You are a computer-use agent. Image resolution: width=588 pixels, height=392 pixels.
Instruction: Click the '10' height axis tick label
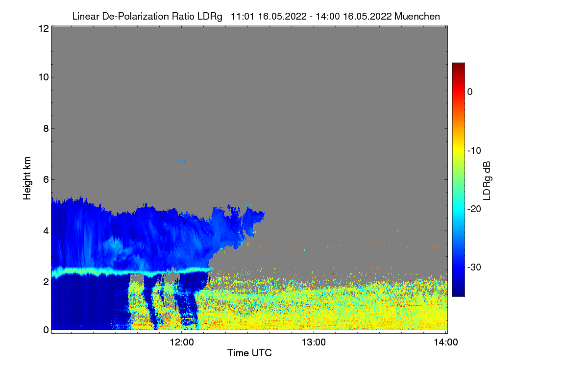(43, 77)
